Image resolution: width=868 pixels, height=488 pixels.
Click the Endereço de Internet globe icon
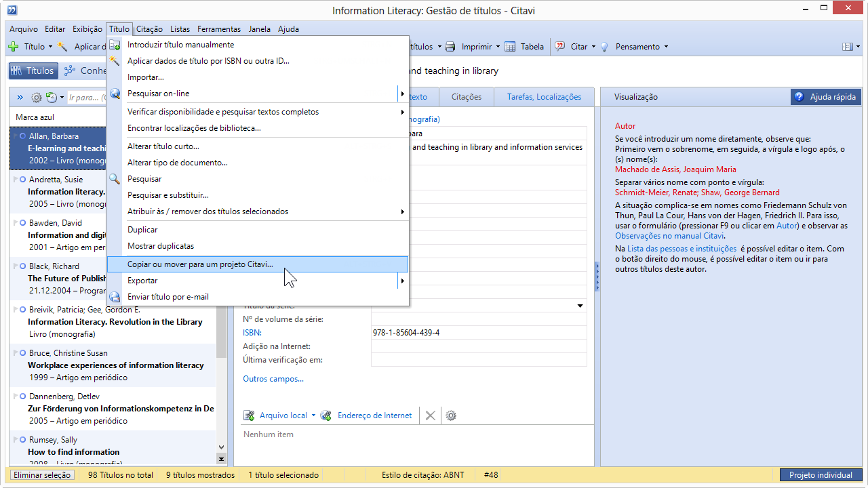[326, 415]
